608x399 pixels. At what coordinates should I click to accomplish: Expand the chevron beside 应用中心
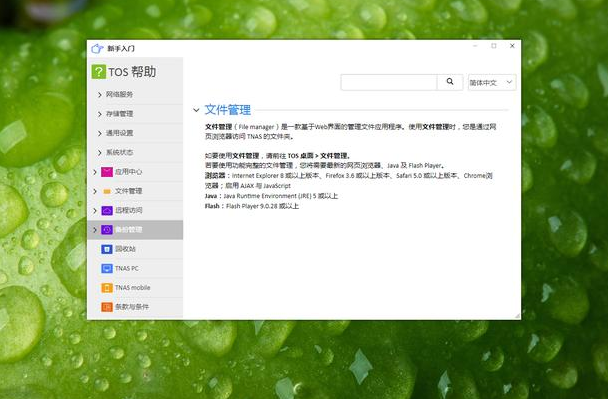[95, 172]
